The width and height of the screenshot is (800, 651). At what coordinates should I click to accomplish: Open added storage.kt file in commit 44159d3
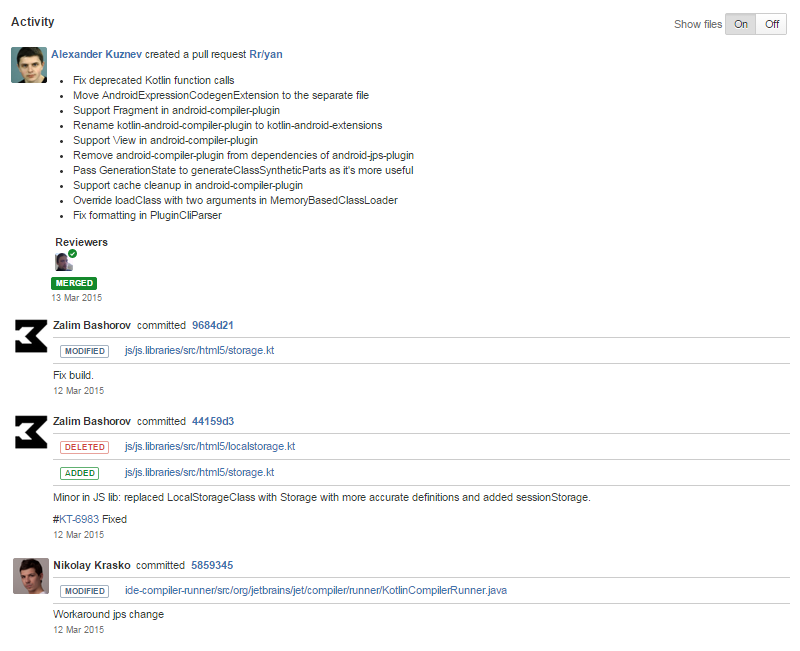click(x=199, y=473)
